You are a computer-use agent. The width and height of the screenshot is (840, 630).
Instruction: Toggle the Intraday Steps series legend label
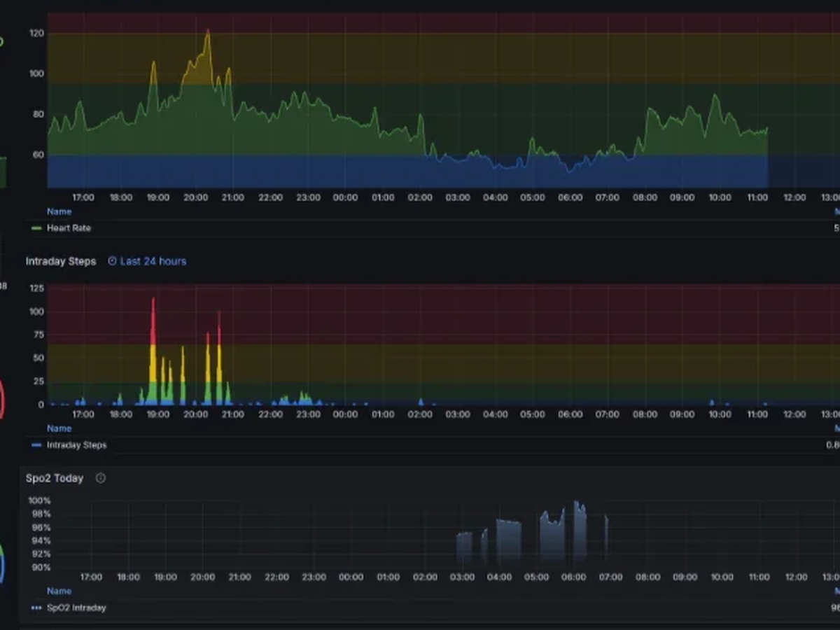coord(76,445)
